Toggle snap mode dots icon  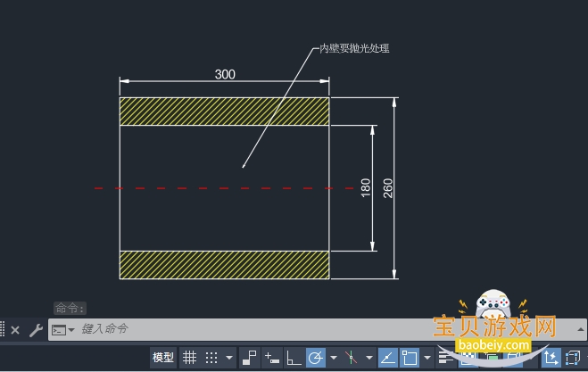point(211,358)
